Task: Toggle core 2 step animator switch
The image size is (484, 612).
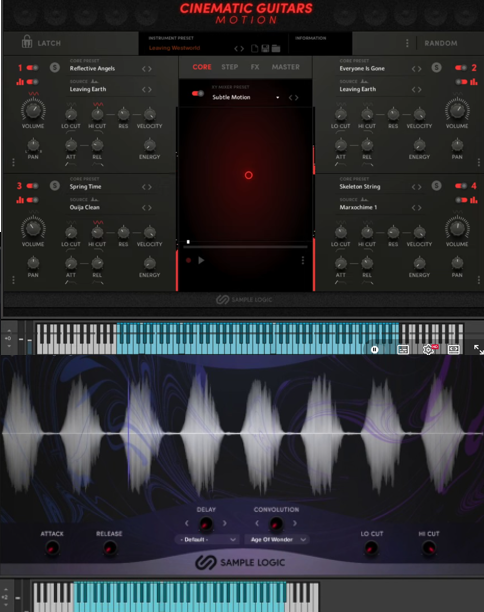Action: pyautogui.click(x=461, y=82)
